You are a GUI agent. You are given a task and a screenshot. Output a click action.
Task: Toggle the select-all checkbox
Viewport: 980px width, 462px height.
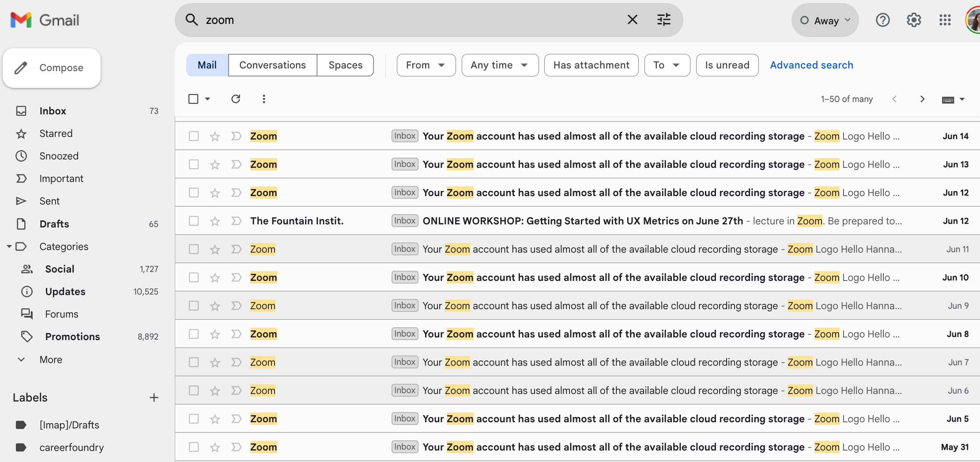tap(193, 99)
